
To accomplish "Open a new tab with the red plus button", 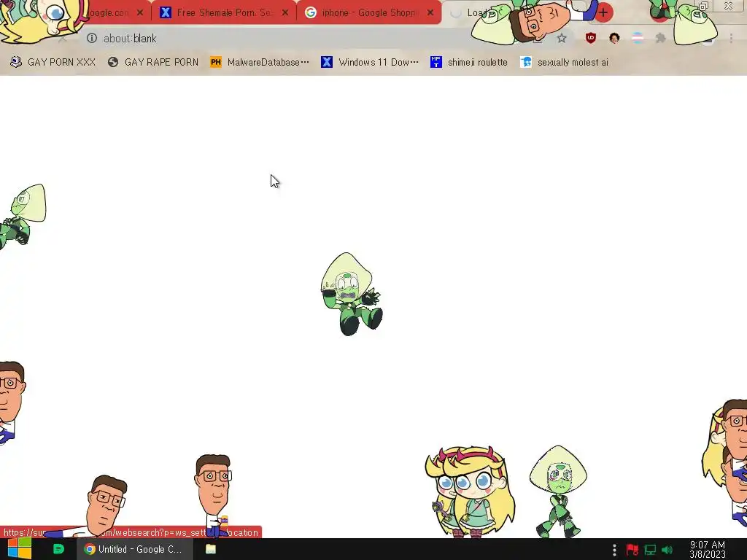I will 603,12.
